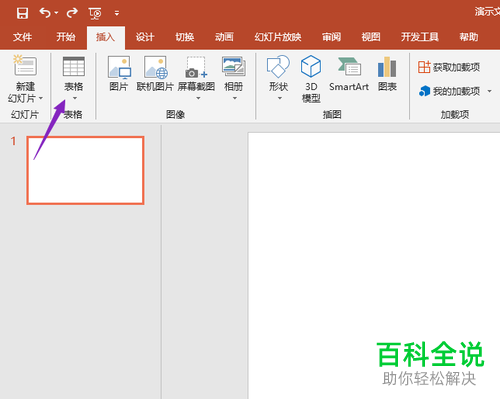Screen dimensions: 500x399
Task: Insert a SmartArt graphic
Action: pos(349,73)
